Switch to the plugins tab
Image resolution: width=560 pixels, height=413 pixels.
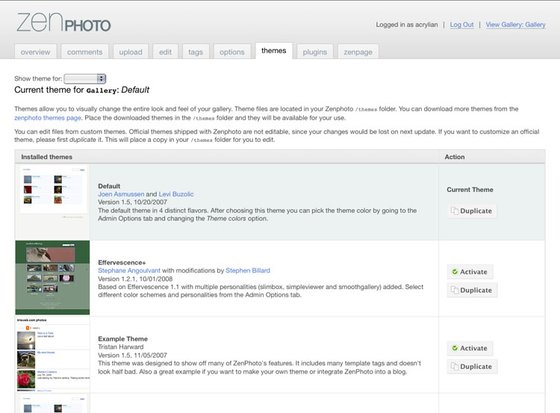(315, 52)
